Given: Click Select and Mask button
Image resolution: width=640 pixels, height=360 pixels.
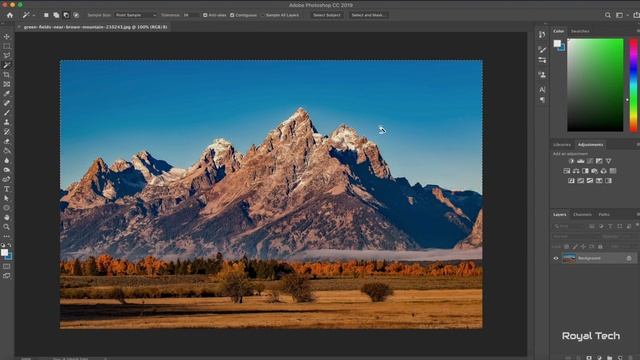Looking at the screenshot, I should 368,15.
